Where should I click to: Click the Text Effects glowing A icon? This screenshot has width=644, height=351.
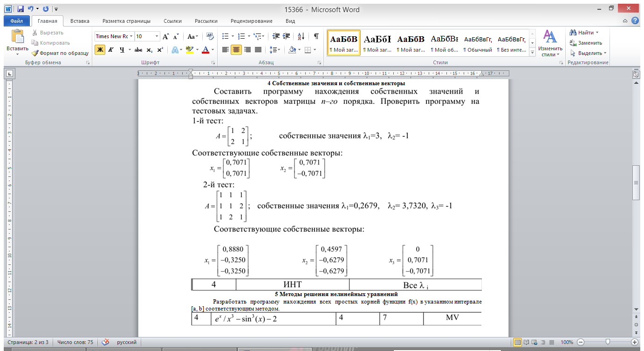[x=174, y=50]
